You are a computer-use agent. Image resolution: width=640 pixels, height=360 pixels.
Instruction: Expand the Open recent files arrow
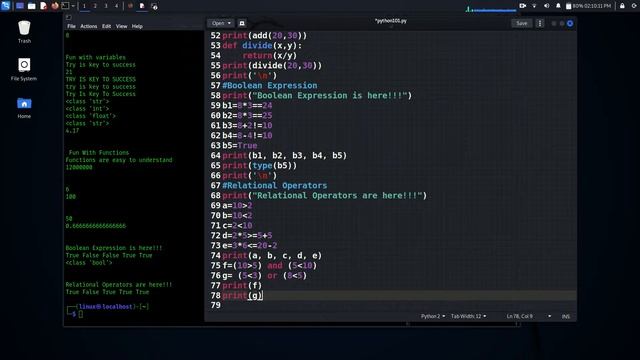click(229, 23)
